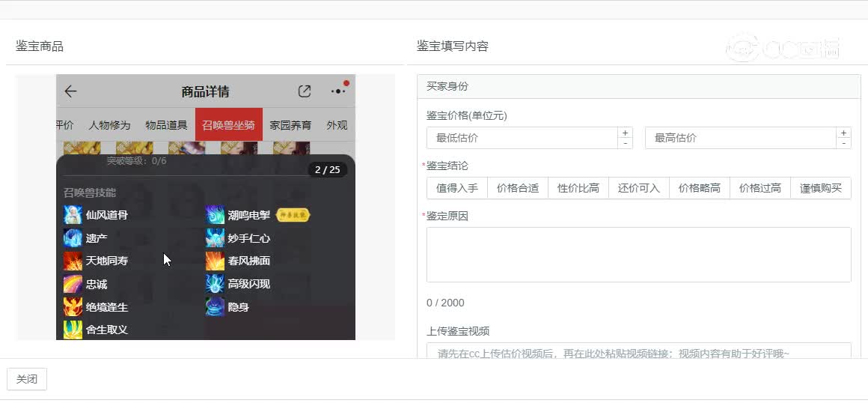Choose 价格过高 as appraisal conclusion

click(x=760, y=188)
